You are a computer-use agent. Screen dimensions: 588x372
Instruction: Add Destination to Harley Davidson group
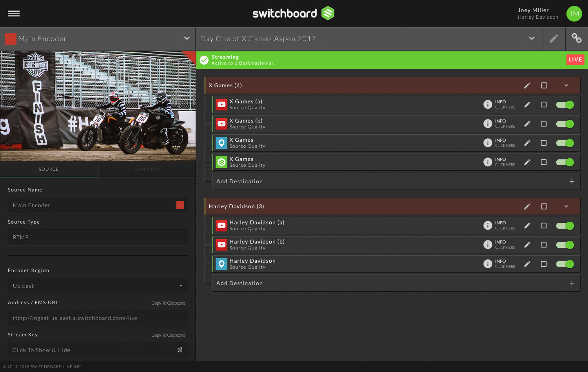396,283
